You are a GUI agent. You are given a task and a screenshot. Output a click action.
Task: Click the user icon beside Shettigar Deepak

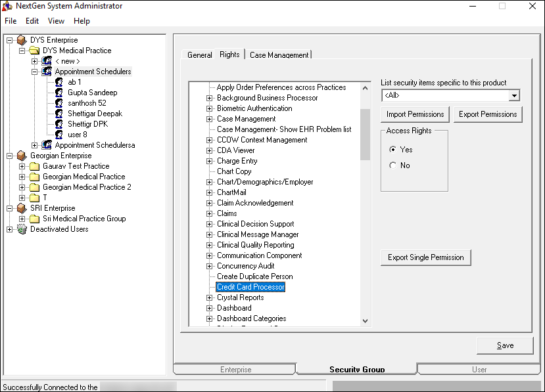59,114
